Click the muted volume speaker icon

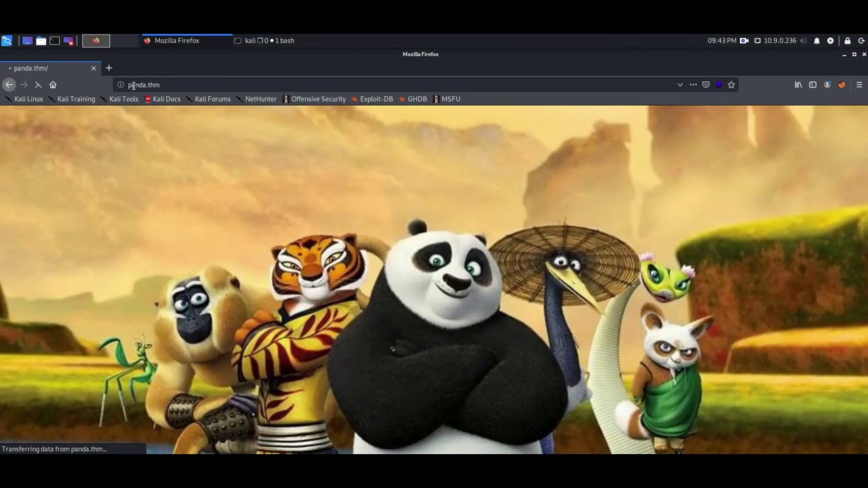coord(804,41)
